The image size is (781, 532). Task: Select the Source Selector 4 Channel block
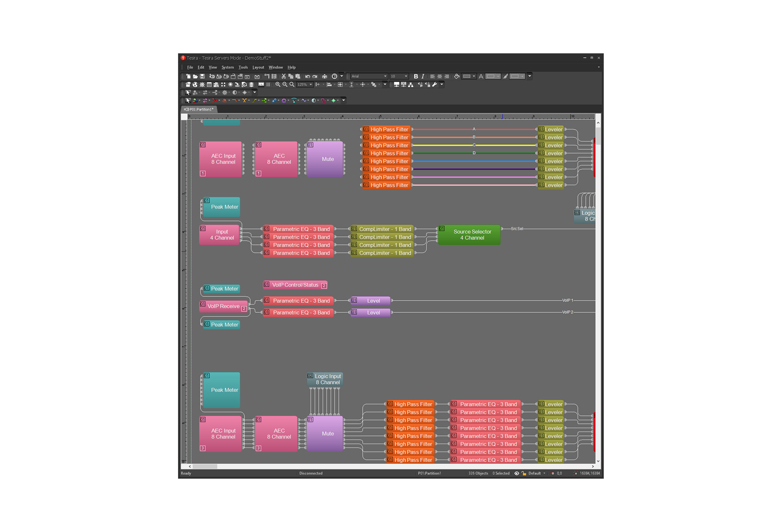pyautogui.click(x=469, y=235)
